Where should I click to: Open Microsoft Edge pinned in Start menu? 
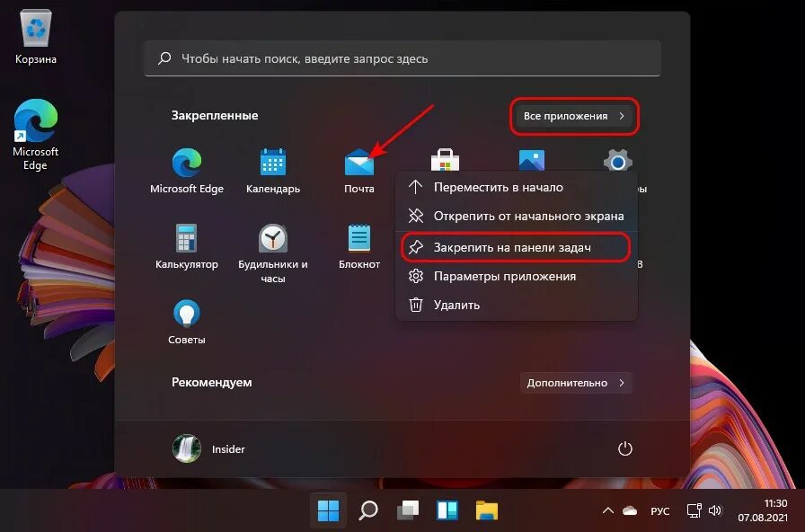coord(187,171)
